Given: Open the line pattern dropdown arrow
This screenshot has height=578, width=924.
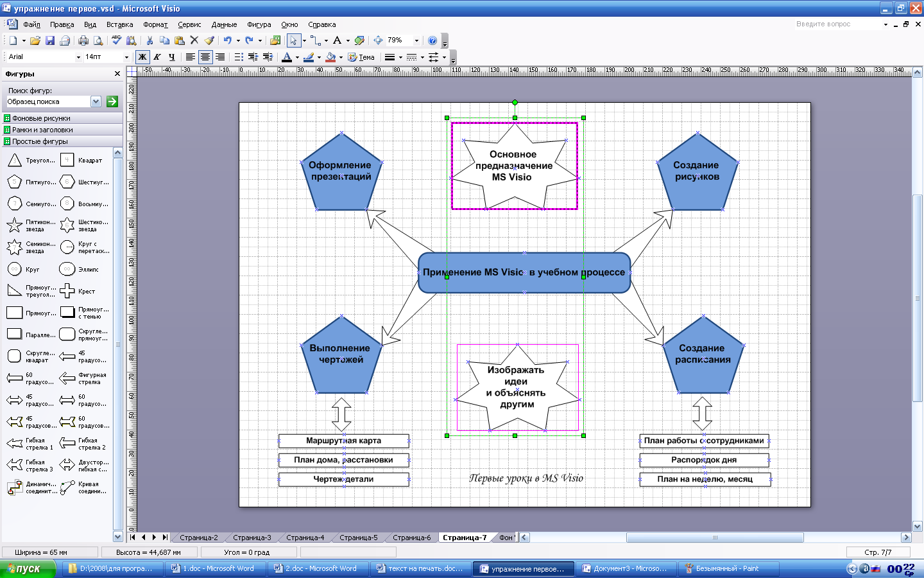Looking at the screenshot, I should click(x=422, y=58).
